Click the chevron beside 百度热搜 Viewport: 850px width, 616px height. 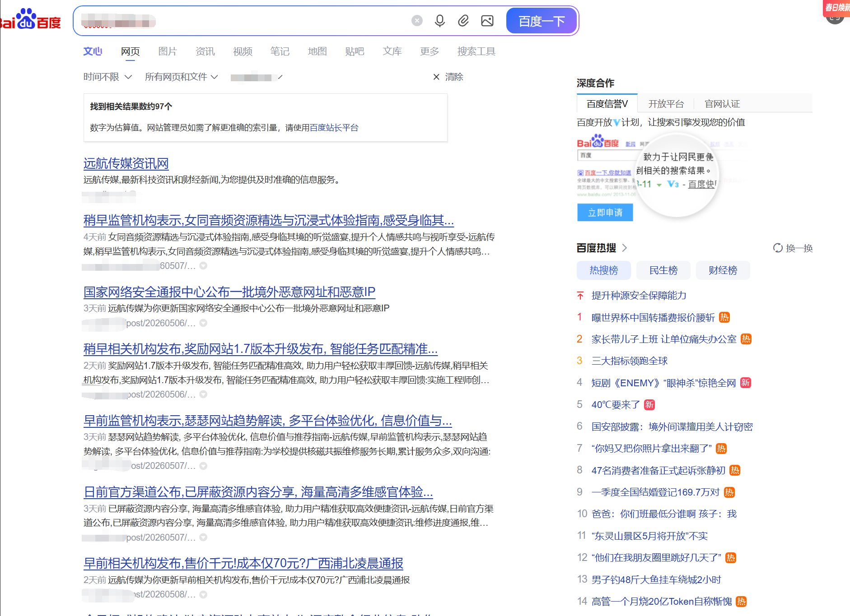625,248
